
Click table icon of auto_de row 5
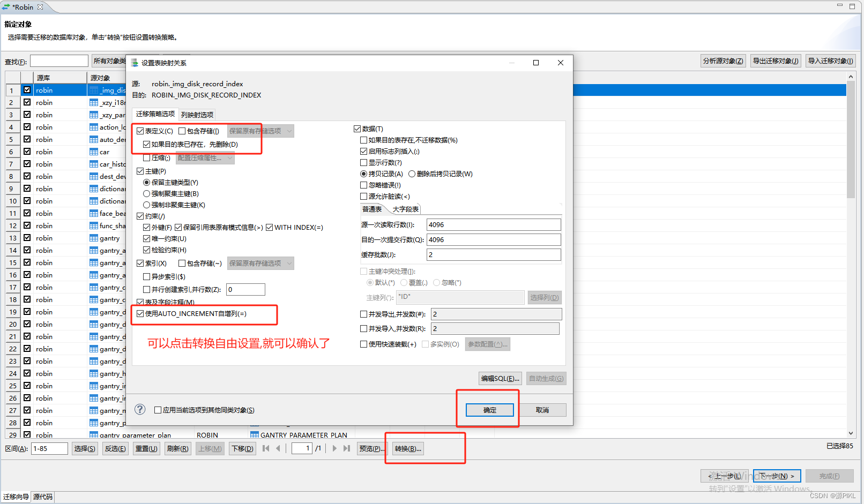click(94, 139)
